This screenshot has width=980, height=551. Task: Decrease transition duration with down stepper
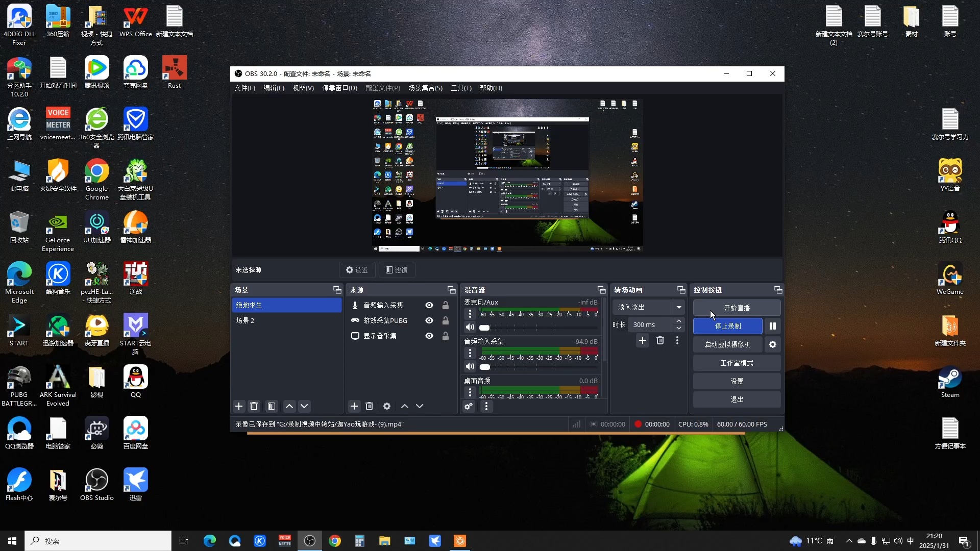coord(679,328)
